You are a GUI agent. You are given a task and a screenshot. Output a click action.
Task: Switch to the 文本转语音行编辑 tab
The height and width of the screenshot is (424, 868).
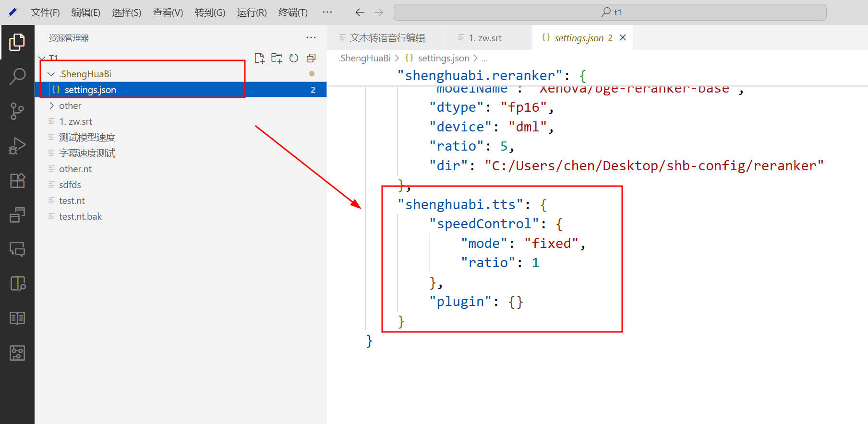387,38
